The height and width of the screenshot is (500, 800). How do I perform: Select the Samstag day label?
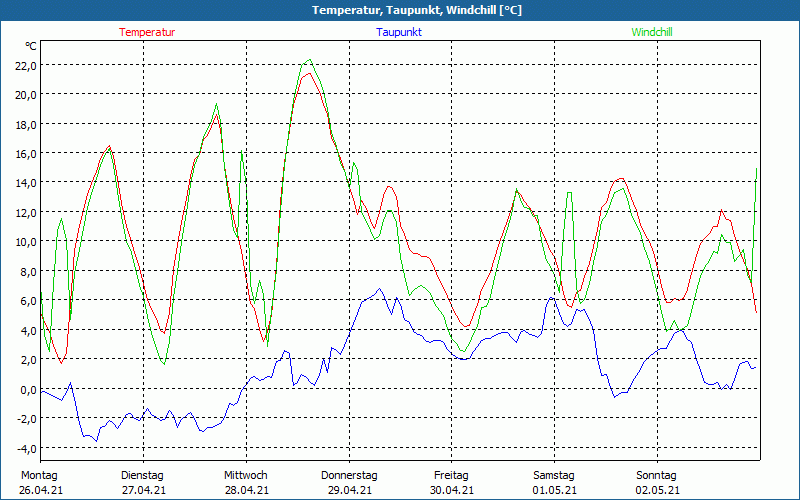(554, 475)
